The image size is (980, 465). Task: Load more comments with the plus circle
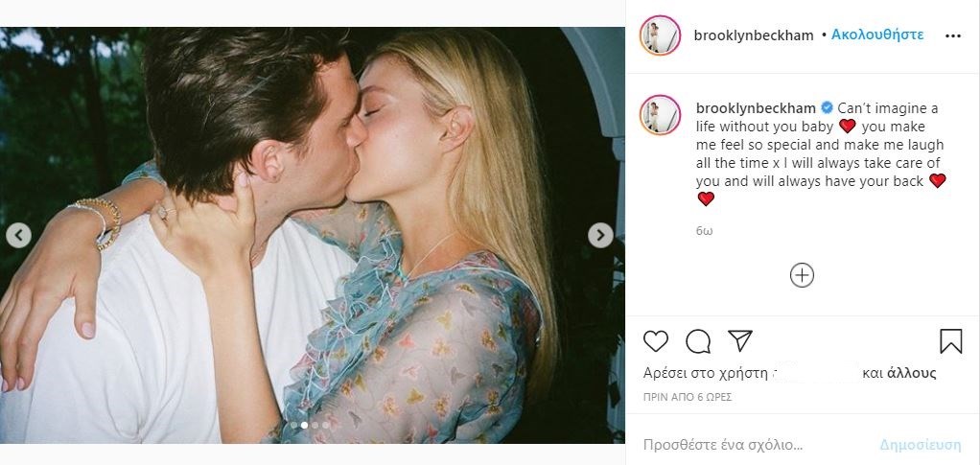pyautogui.click(x=802, y=276)
